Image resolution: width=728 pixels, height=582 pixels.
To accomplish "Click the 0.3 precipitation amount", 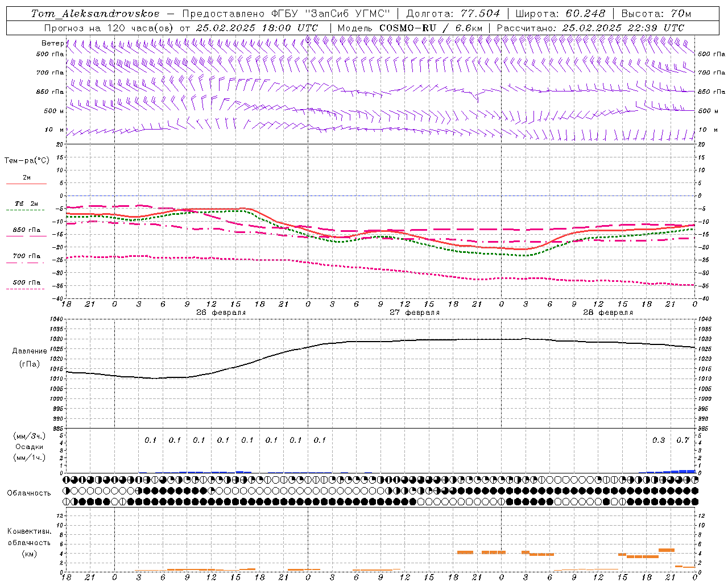I will [x=659, y=440].
